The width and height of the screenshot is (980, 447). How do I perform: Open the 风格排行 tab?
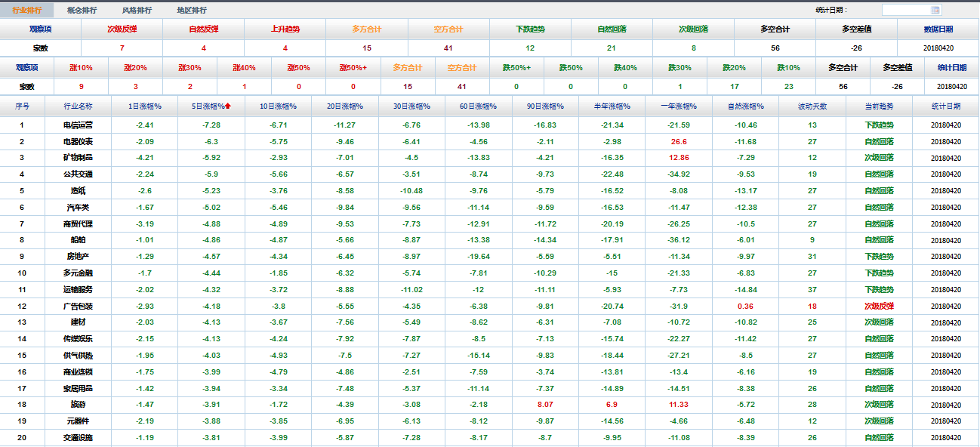(x=137, y=11)
